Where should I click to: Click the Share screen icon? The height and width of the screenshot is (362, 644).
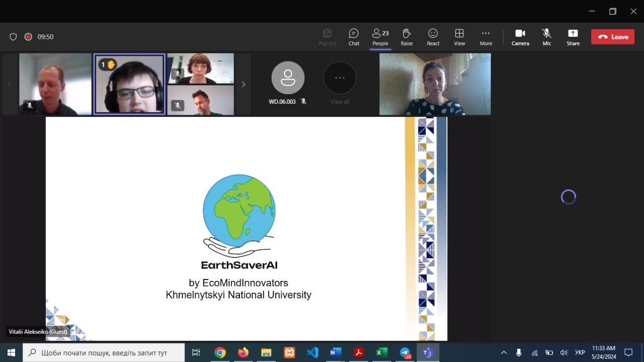pyautogui.click(x=573, y=37)
